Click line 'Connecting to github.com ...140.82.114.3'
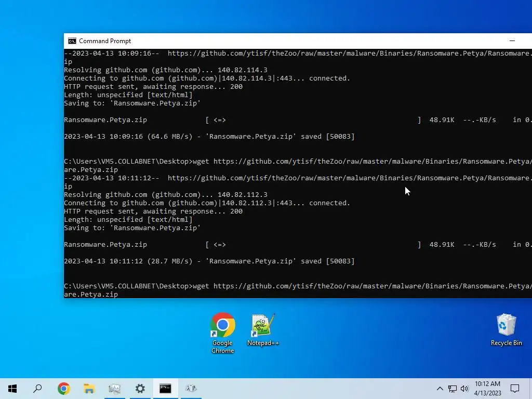Screen dimensions: 532x399 click(207, 78)
